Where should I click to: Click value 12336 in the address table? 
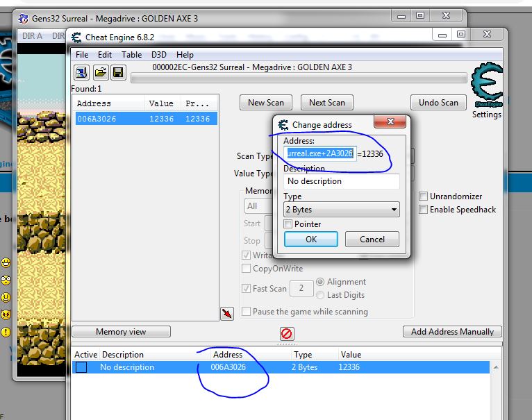pos(349,367)
